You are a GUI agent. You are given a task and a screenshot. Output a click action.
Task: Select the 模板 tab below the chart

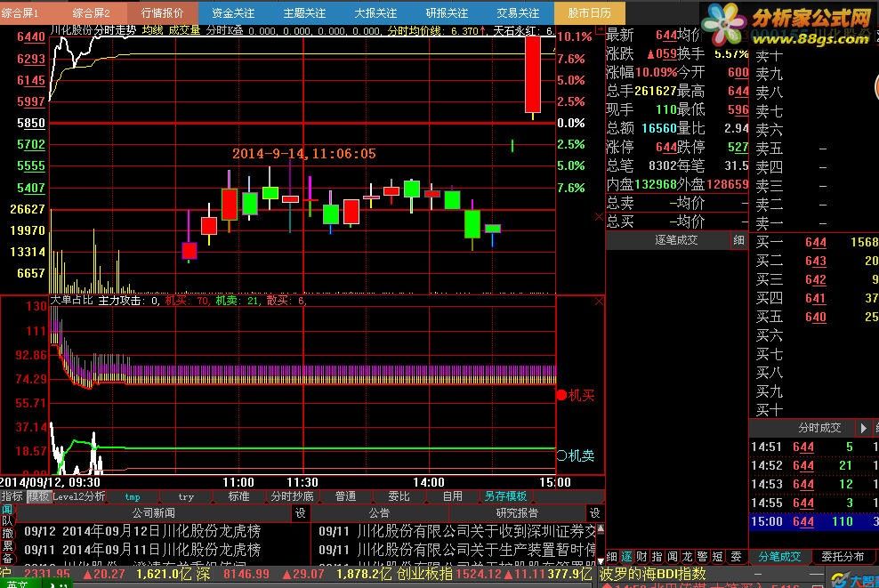coord(38,496)
